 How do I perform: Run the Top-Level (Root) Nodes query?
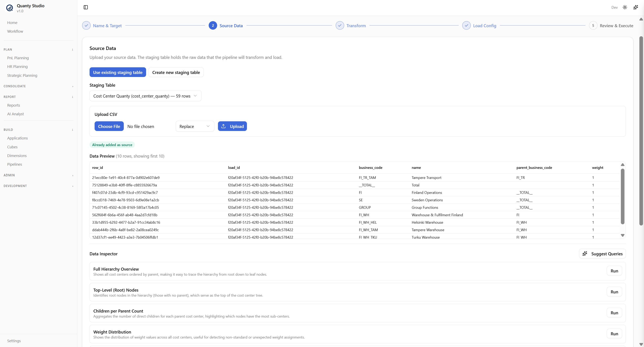pyautogui.click(x=614, y=292)
